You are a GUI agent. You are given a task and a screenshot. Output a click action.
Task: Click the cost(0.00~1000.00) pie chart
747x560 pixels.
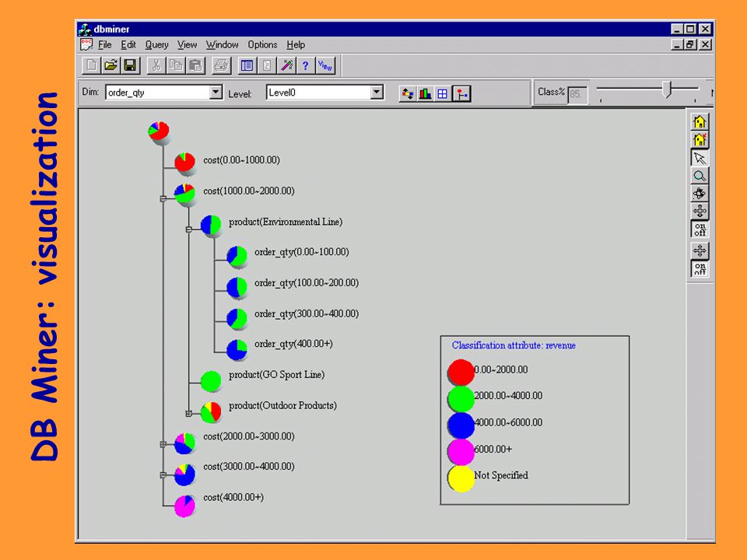point(185,163)
